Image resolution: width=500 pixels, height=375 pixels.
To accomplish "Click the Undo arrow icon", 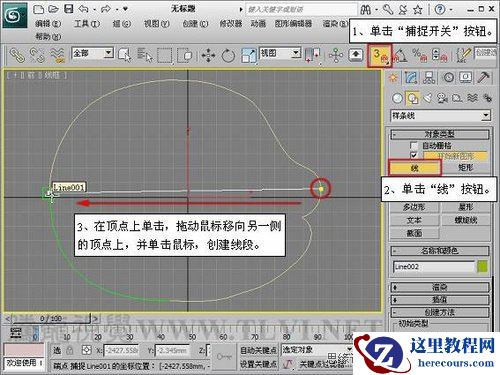I will 83,9.
